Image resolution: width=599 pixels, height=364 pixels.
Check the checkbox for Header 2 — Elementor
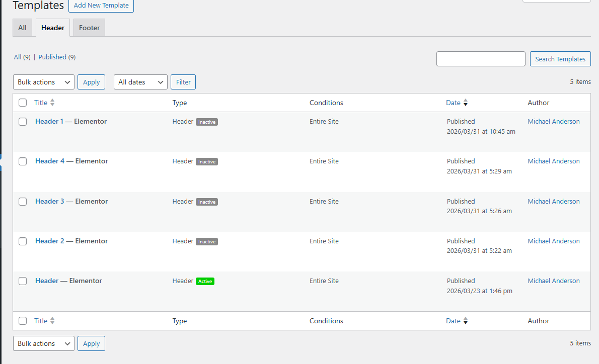point(22,241)
